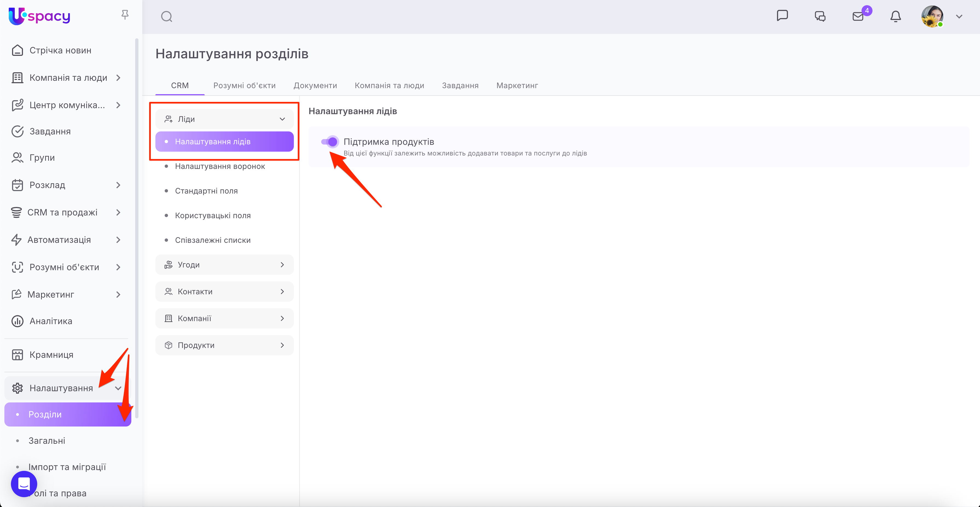Open the profile dropdown arrow
This screenshot has width=980, height=507.
click(x=959, y=16)
